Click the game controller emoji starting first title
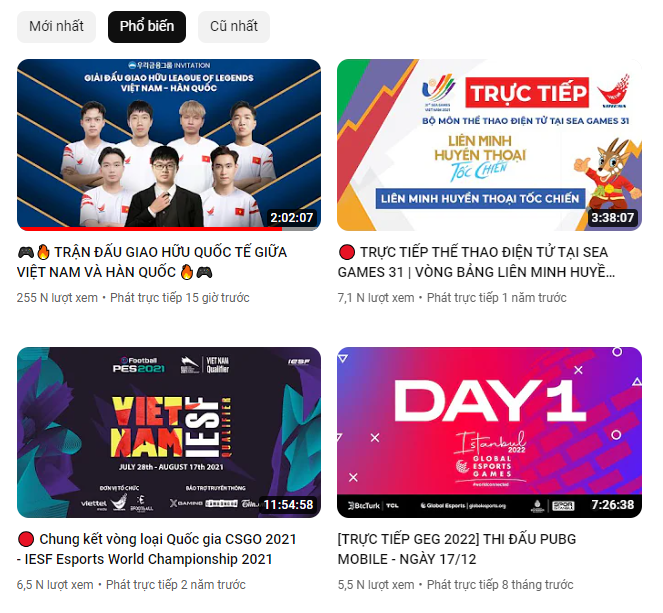Screen dimensions: 663x613 click(26, 253)
